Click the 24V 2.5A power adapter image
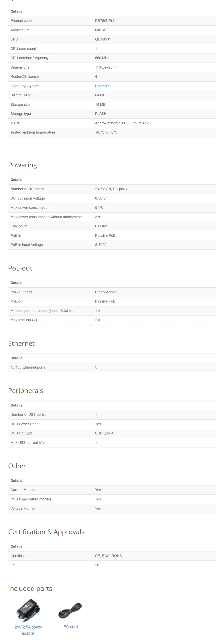This screenshot has height=644, width=216. 28,610
